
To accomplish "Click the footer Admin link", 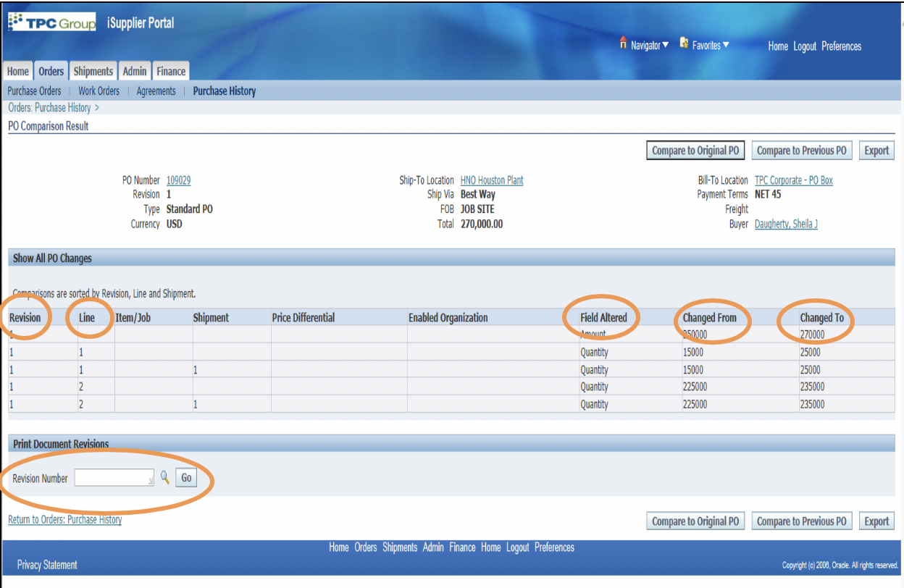I will 433,547.
